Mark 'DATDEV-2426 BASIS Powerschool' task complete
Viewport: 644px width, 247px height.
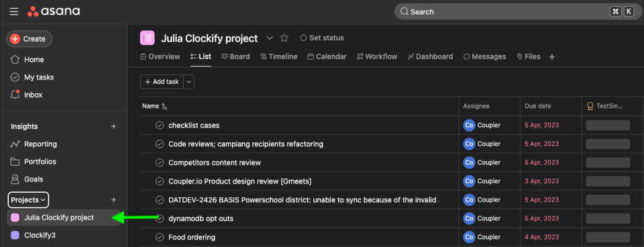pyautogui.click(x=160, y=200)
